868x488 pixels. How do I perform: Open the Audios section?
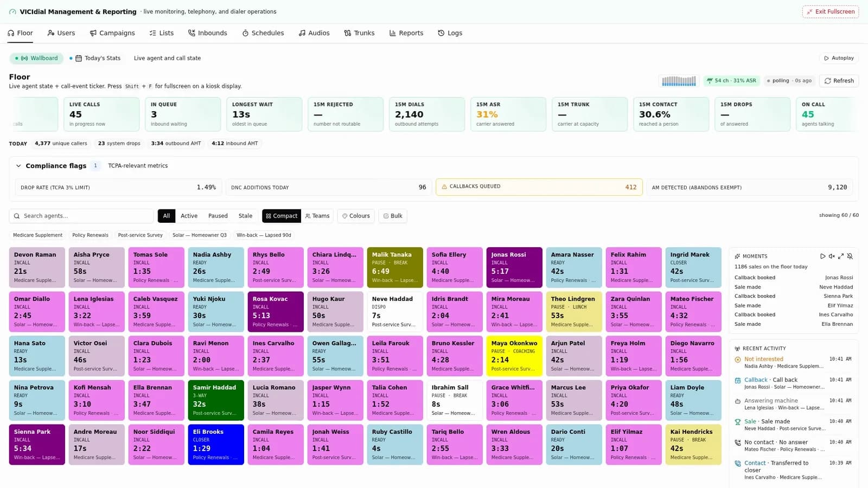(314, 33)
